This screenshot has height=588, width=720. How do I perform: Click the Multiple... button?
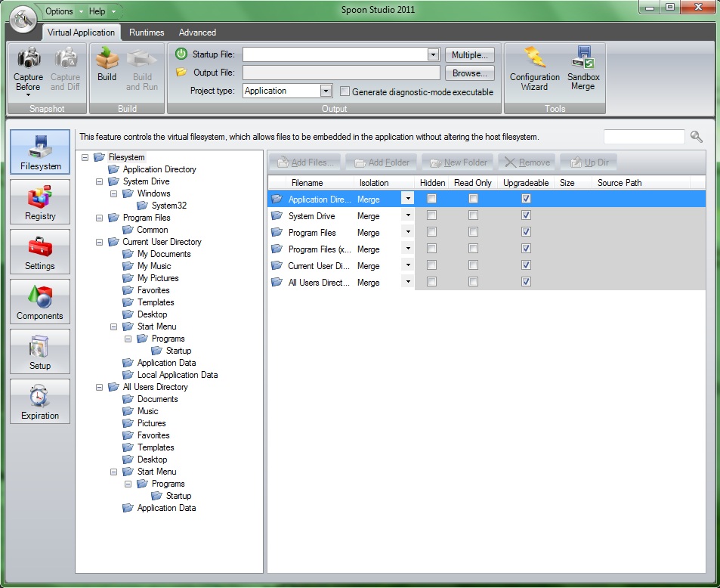(x=469, y=54)
